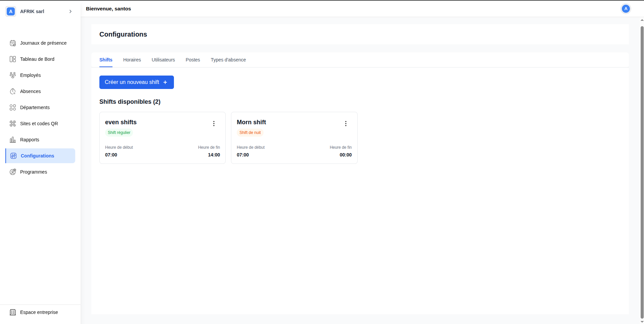
Task: Open Sites et codes QR icon
Action: (13, 124)
